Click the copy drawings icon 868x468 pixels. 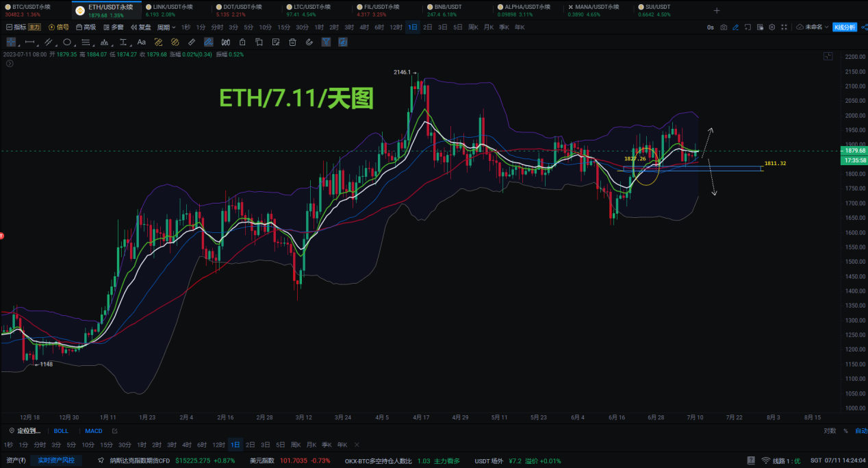pyautogui.click(x=259, y=42)
